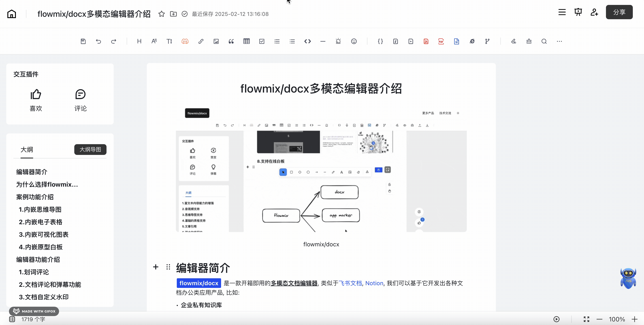Click the 分享 share button
The width and height of the screenshot is (644, 325).
pos(619,12)
